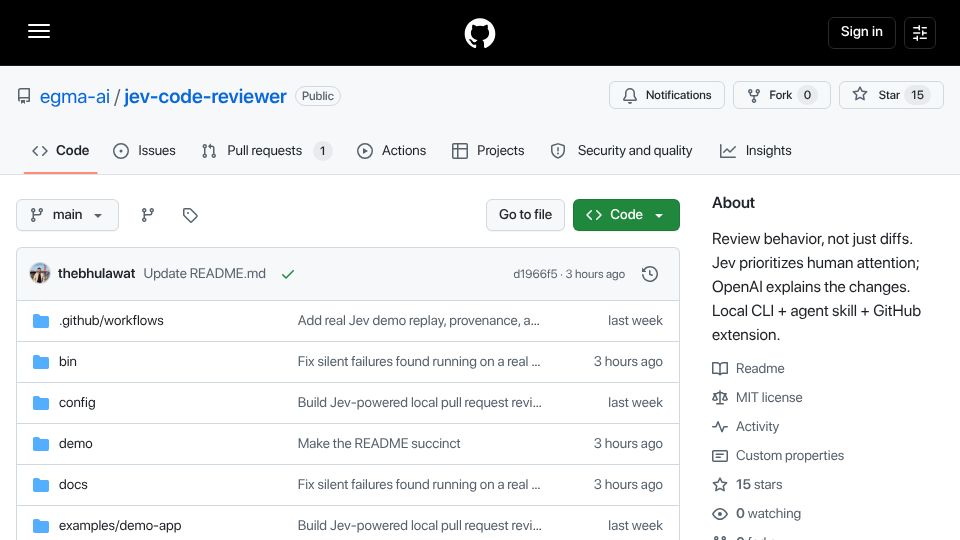This screenshot has width=960, height=540.
Task: Open the docs folder
Action: (73, 485)
